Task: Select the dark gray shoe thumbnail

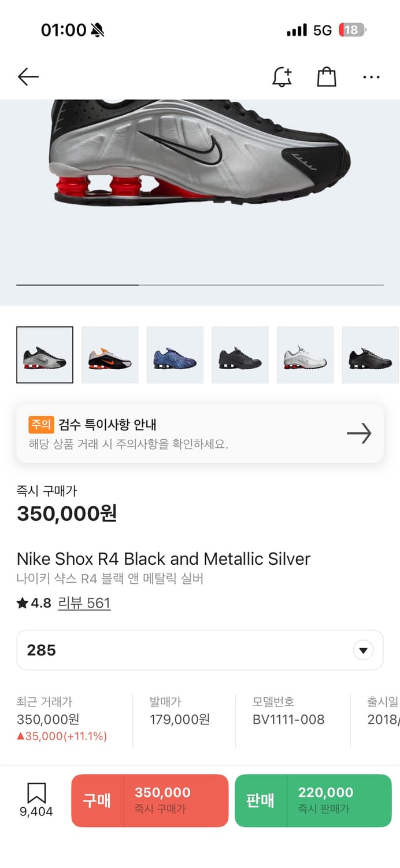Action: (x=240, y=355)
